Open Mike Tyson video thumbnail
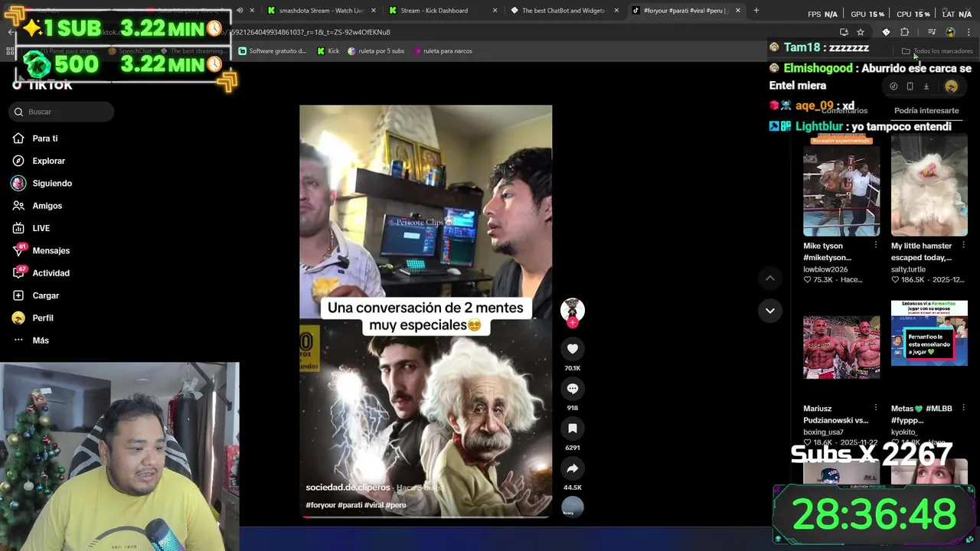Image resolution: width=980 pixels, height=551 pixels. pyautogui.click(x=841, y=186)
